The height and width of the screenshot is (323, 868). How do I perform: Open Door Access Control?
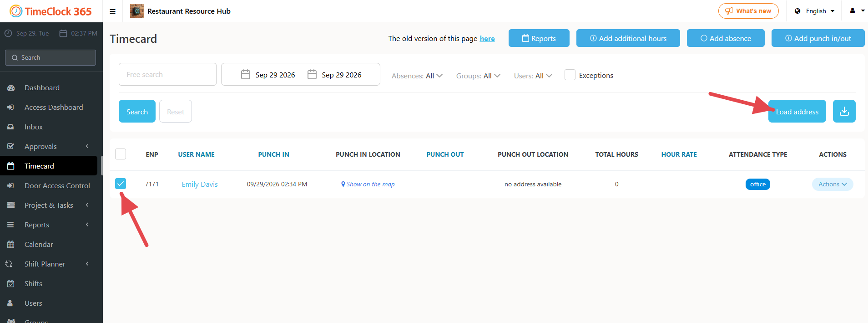point(57,185)
